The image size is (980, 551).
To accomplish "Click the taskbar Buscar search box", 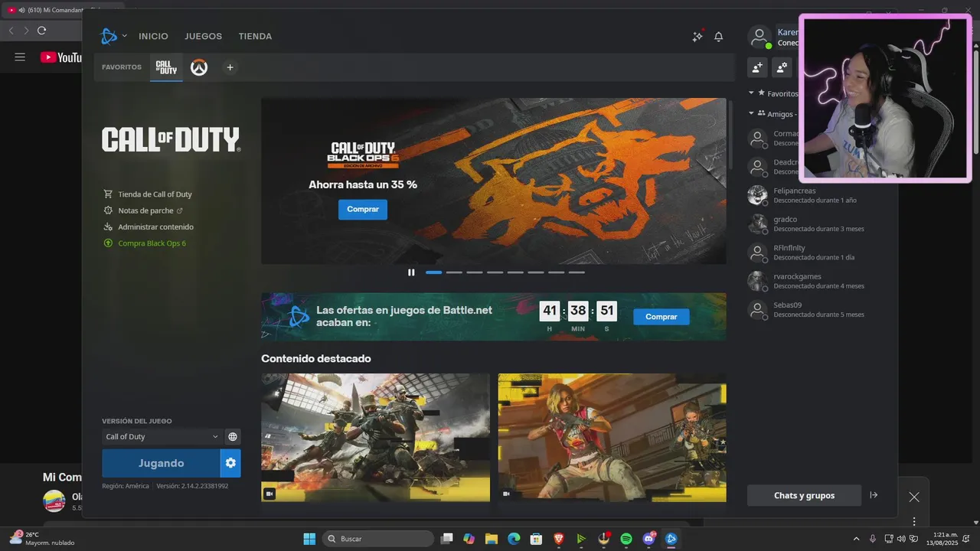I will click(378, 539).
